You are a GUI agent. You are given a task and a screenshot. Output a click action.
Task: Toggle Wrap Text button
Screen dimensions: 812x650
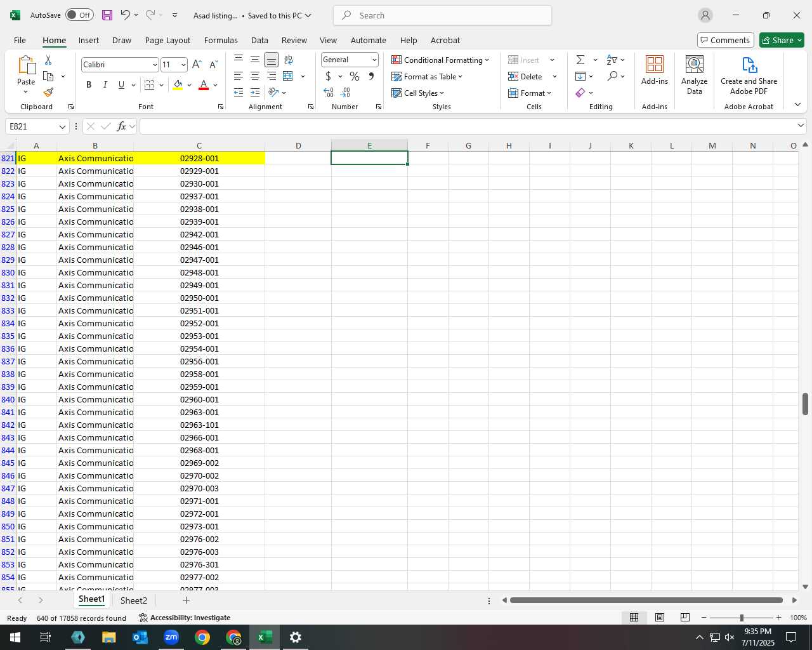pos(289,60)
